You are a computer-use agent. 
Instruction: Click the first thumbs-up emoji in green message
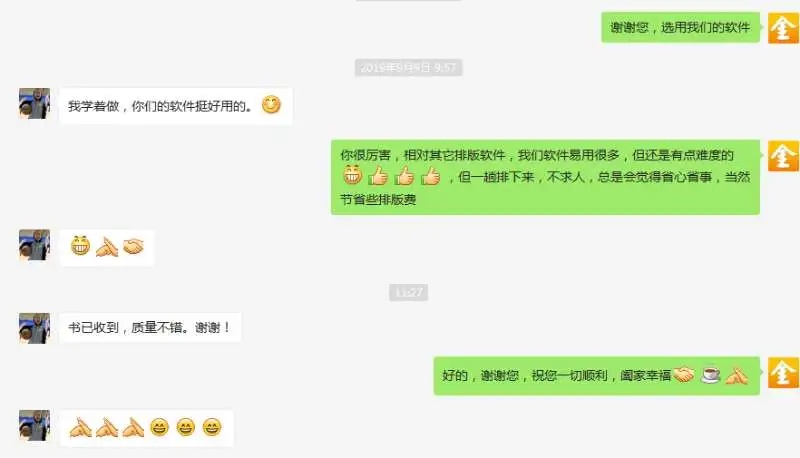[x=379, y=175]
